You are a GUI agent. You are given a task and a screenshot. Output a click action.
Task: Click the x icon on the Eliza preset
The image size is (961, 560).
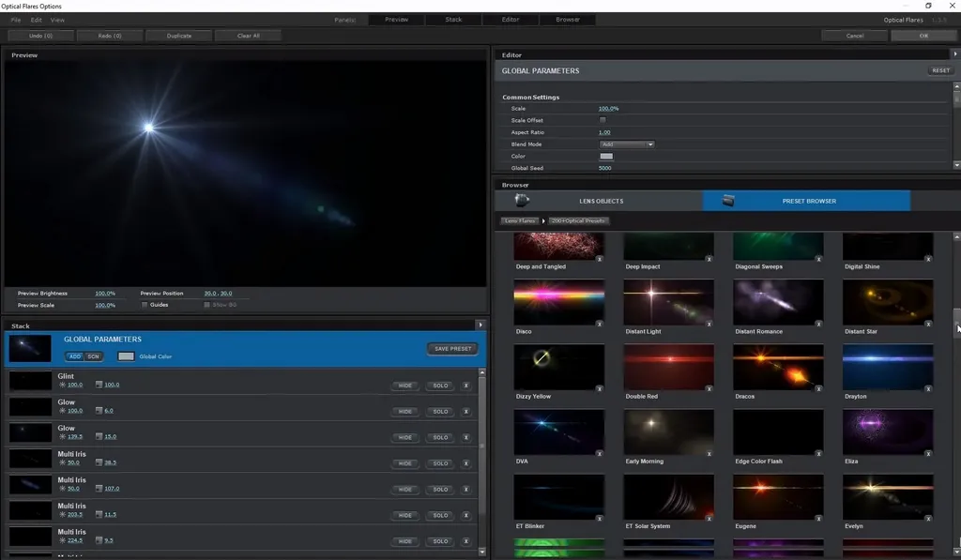pos(928,453)
